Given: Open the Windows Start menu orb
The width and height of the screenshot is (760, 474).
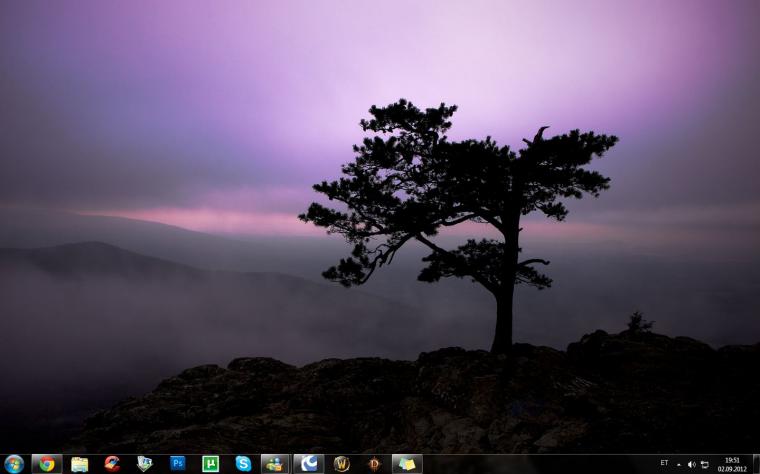Looking at the screenshot, I should [x=14, y=464].
